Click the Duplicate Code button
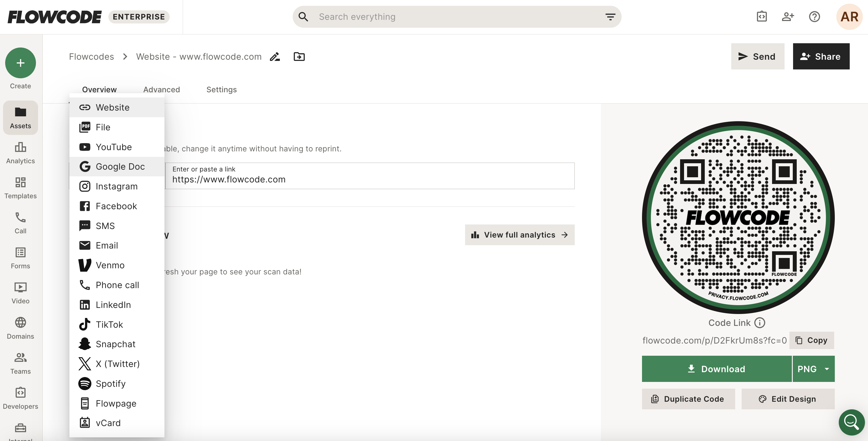This screenshot has height=441, width=868. tap(688, 399)
